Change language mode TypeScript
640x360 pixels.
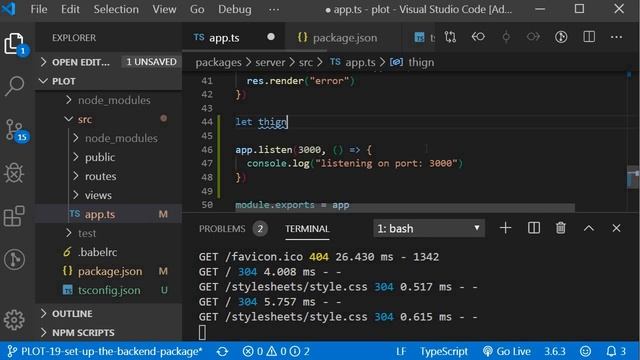[444, 351]
